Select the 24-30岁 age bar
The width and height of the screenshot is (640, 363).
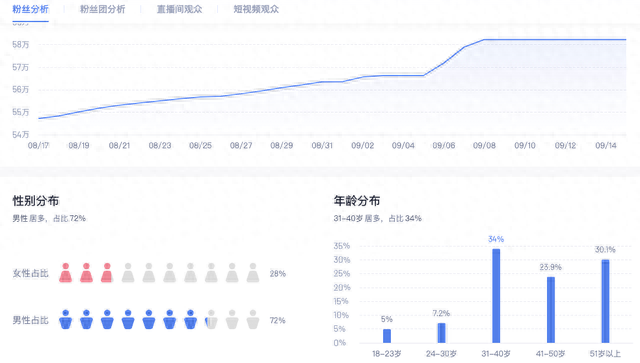pyautogui.click(x=441, y=333)
